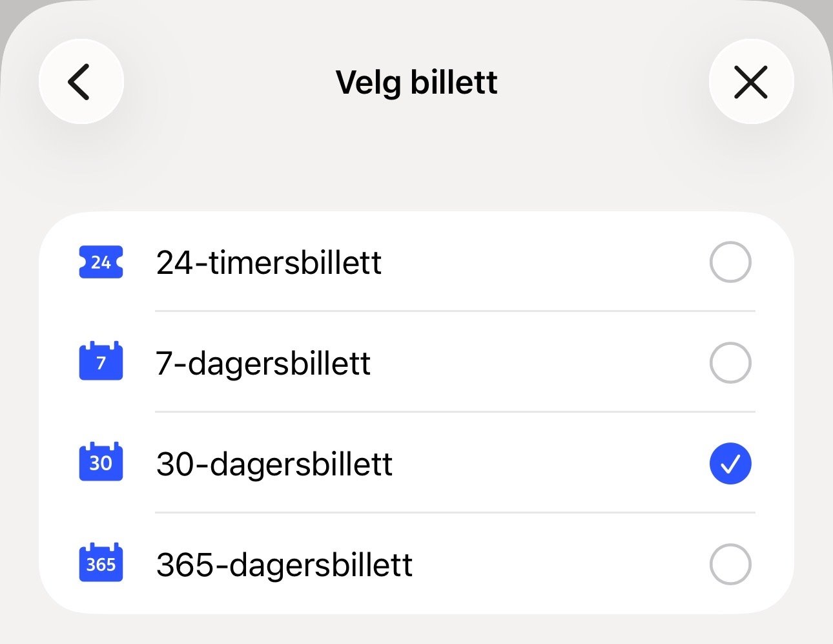Click the Velg billett title
The width and height of the screenshot is (833, 644).
pyautogui.click(x=416, y=81)
